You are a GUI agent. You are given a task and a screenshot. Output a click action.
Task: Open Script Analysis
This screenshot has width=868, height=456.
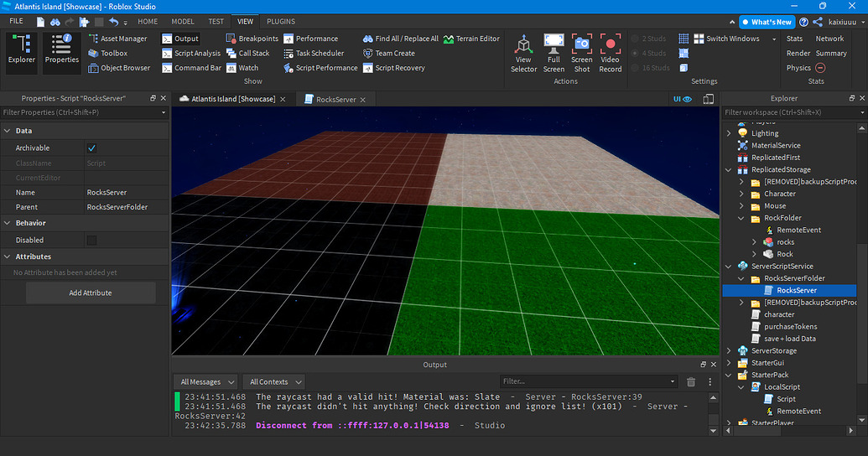(x=191, y=53)
